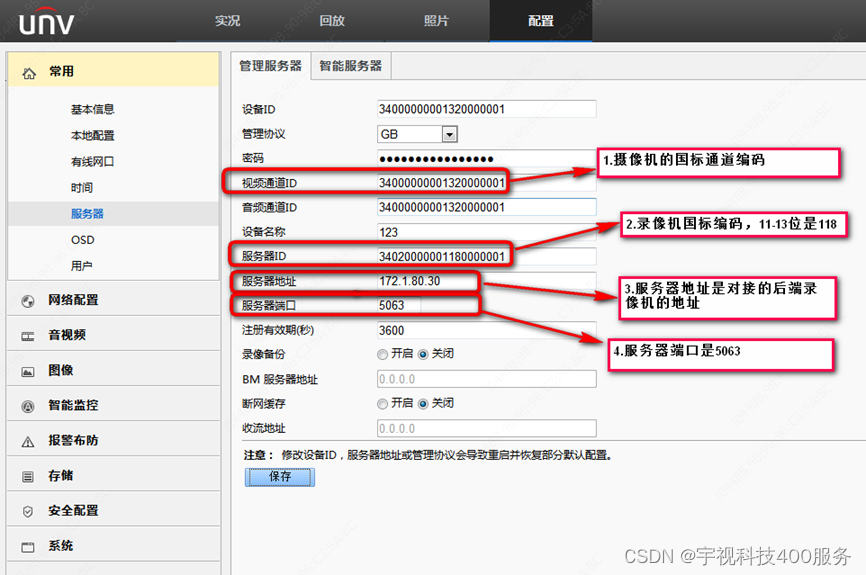Screen dimensions: 866x575
Task: Click the 服务器端口 field 5063
Action: point(399,305)
